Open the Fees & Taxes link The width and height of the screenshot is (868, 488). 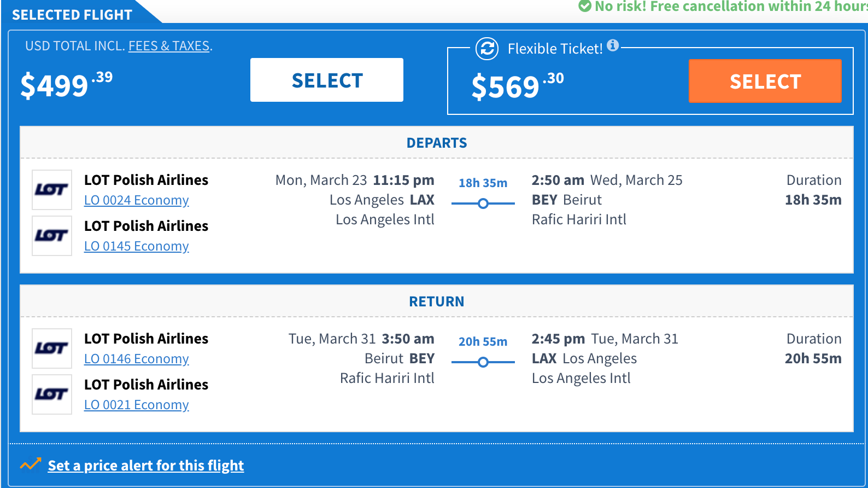tap(169, 46)
